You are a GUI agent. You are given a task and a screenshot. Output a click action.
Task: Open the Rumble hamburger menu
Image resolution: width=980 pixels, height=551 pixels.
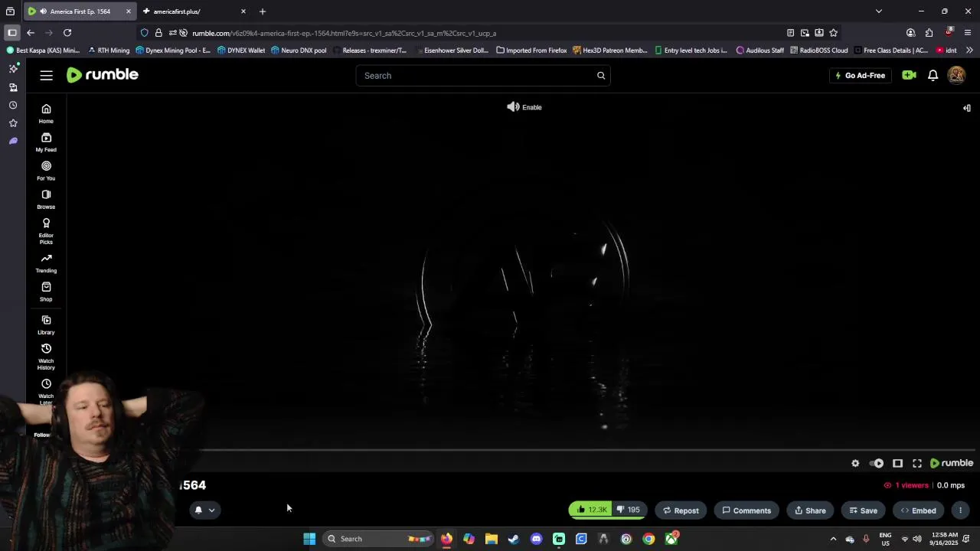click(47, 75)
